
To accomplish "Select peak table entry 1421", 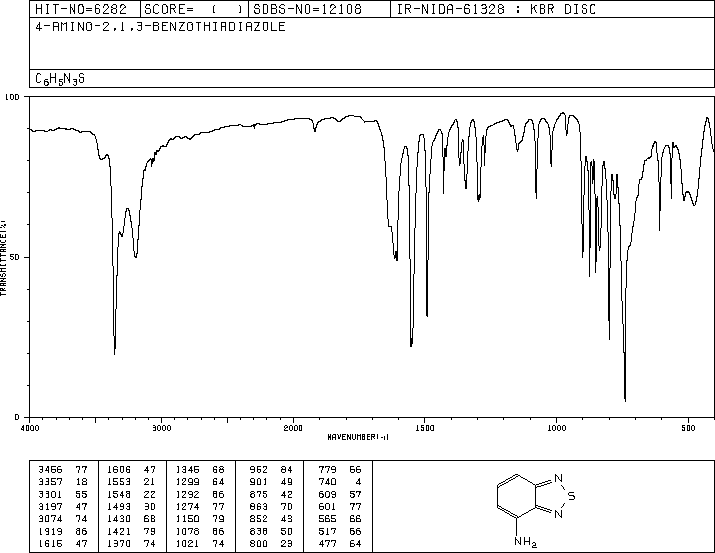I will [131, 531].
